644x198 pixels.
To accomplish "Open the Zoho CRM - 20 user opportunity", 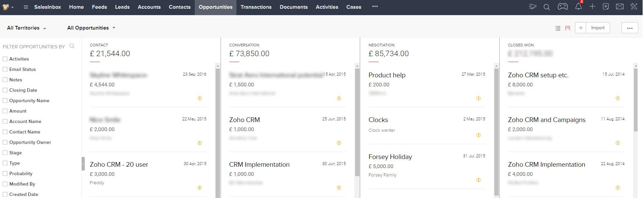I will pos(119,165).
